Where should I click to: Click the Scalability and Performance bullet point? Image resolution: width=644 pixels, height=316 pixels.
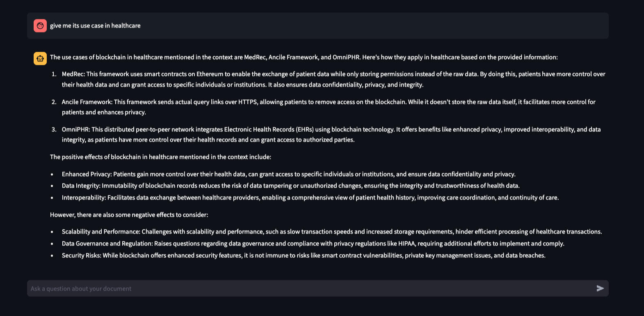pos(331,231)
